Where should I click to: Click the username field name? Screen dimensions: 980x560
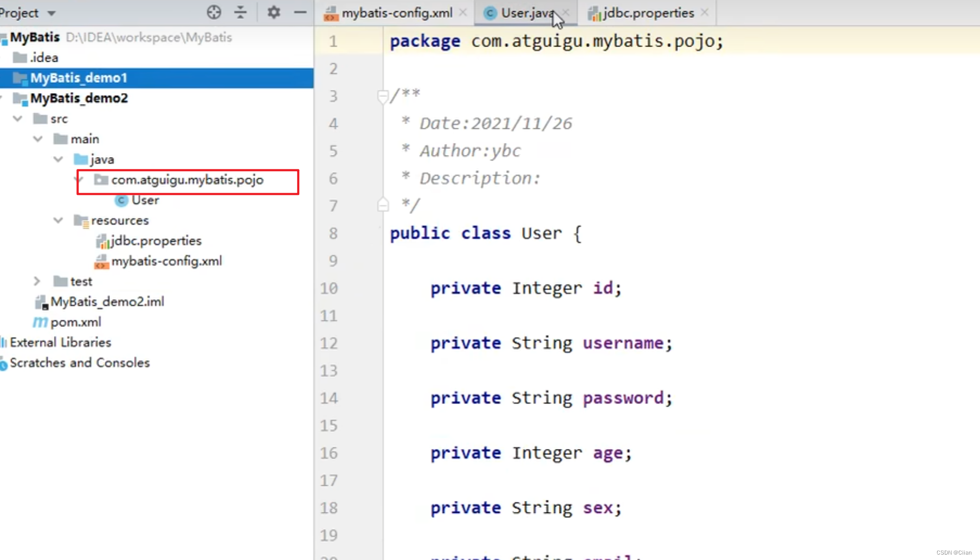pyautogui.click(x=623, y=343)
